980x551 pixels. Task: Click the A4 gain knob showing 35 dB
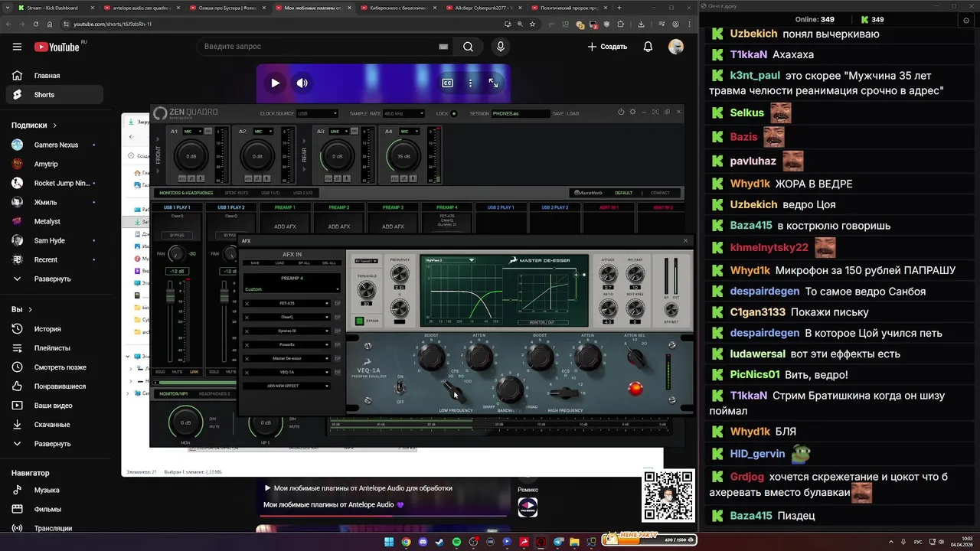point(403,156)
